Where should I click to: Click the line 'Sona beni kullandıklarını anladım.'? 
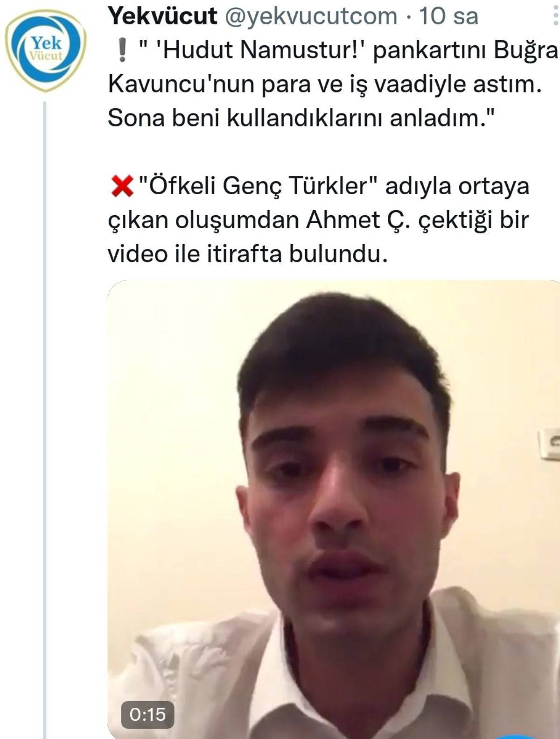[x=301, y=119]
